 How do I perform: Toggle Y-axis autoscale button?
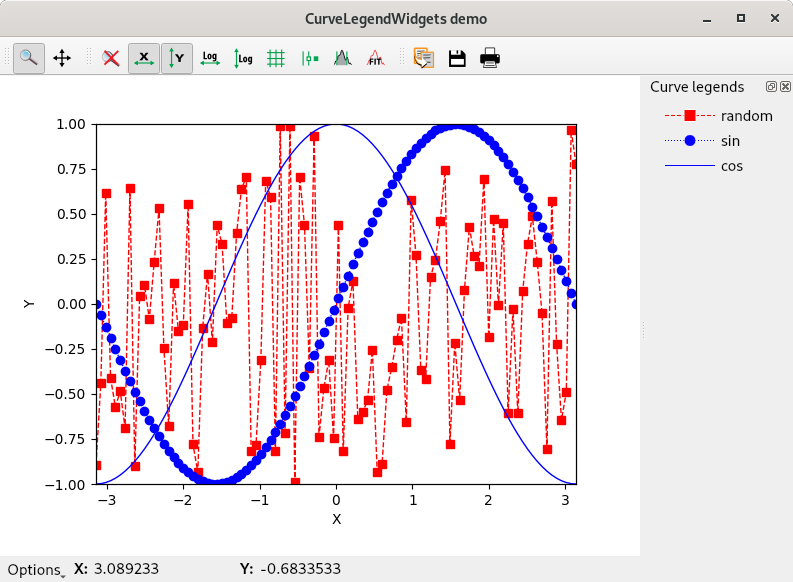pos(177,58)
